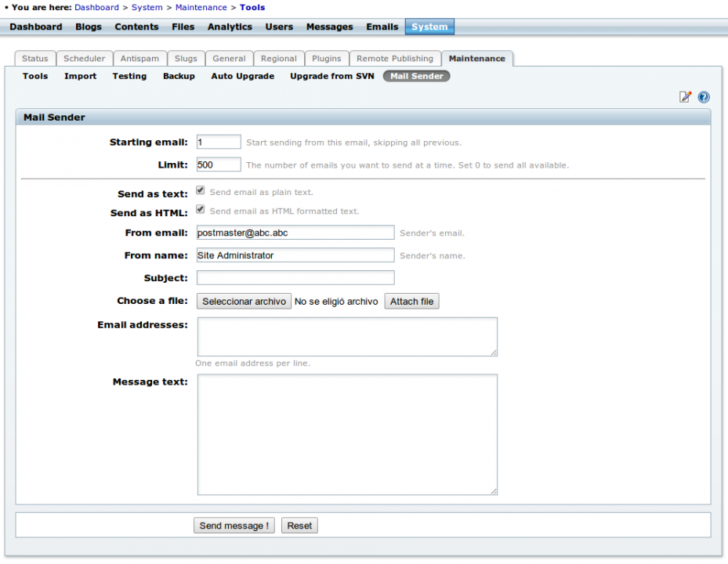Click the Reset button
The image size is (728, 564).
(x=299, y=526)
